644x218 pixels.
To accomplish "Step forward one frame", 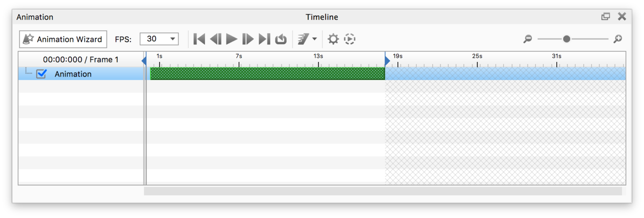I will [x=248, y=39].
